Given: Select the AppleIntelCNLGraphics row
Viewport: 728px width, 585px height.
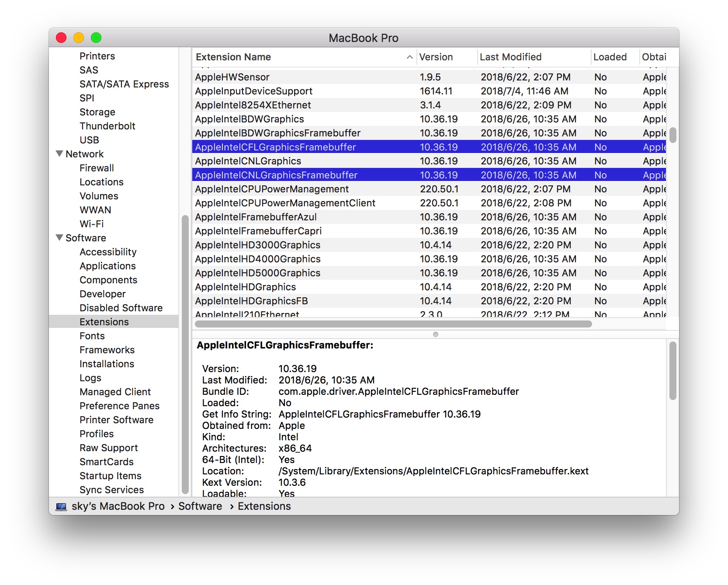Looking at the screenshot, I should (429, 161).
